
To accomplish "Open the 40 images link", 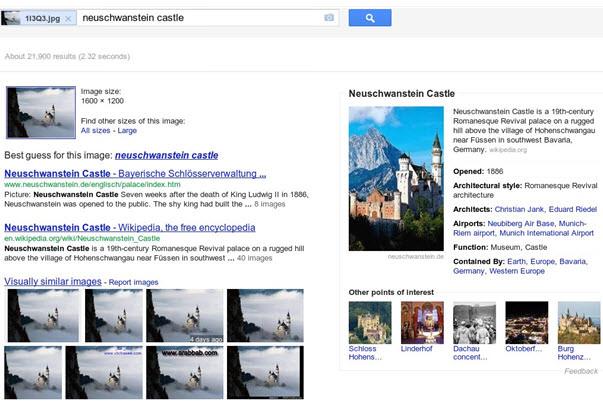I will (x=255, y=258).
